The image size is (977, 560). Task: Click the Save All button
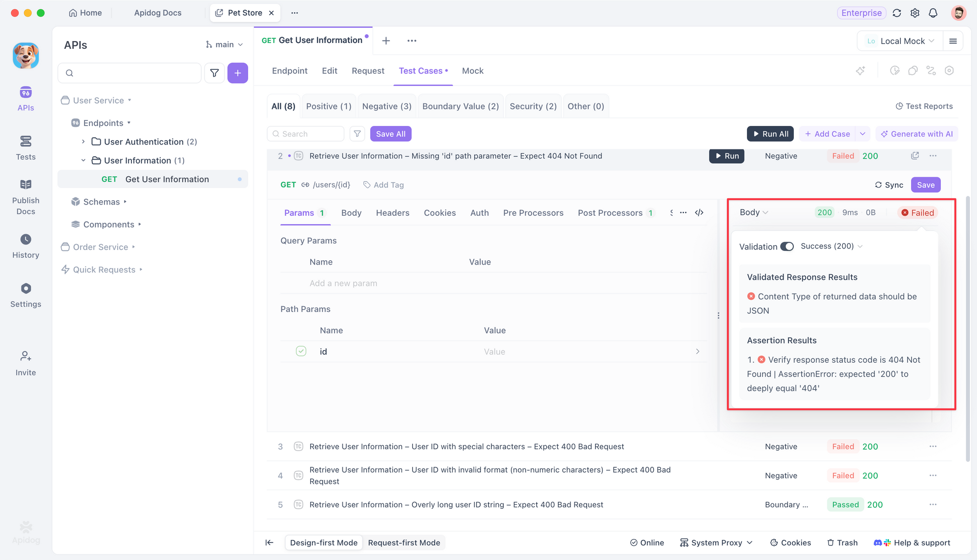tap(390, 133)
